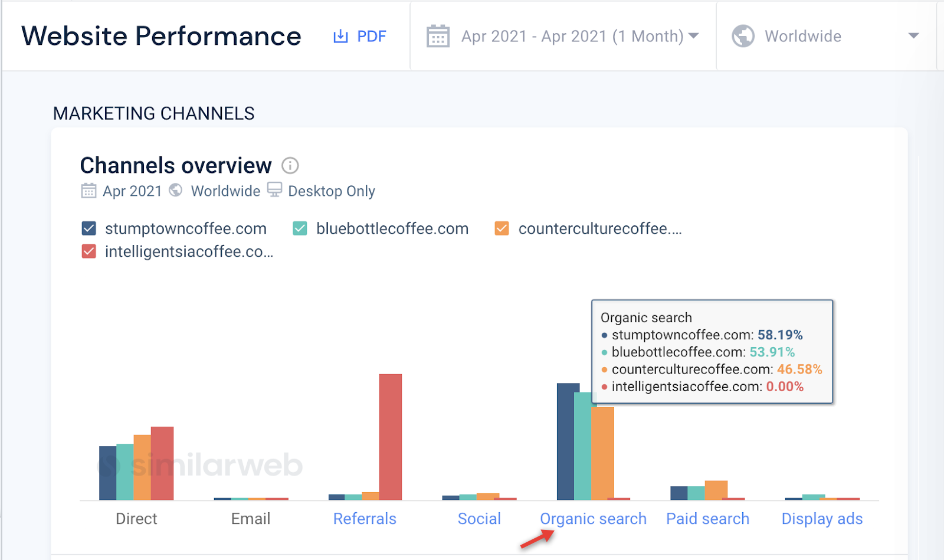Screen dimensions: 944x560
Task: Click the PDF download icon
Action: click(340, 37)
